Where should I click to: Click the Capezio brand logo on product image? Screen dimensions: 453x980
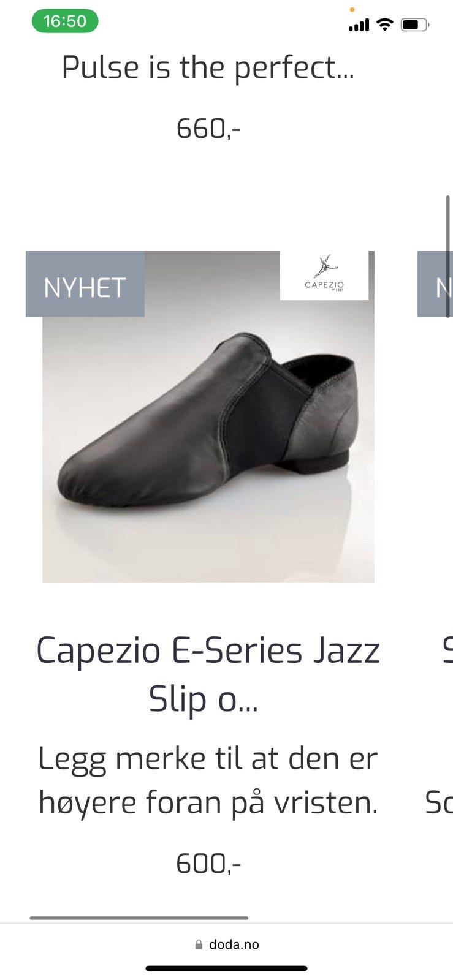coord(324,275)
